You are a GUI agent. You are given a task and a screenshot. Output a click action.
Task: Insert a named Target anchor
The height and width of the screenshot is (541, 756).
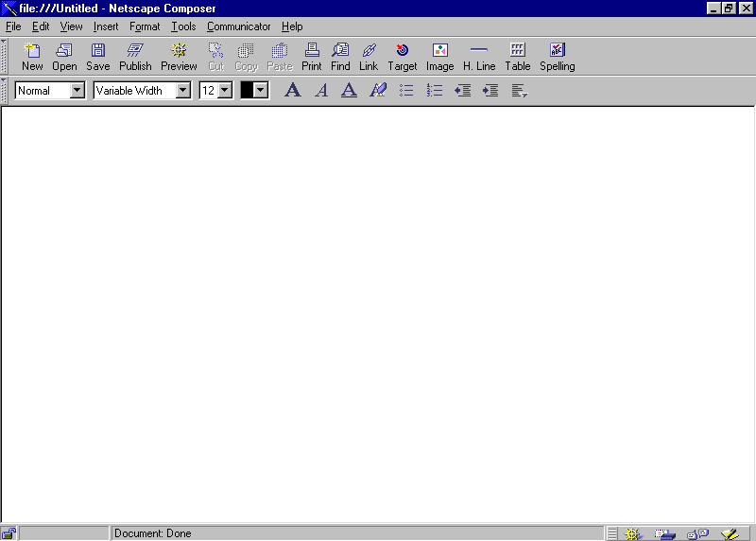(402, 57)
